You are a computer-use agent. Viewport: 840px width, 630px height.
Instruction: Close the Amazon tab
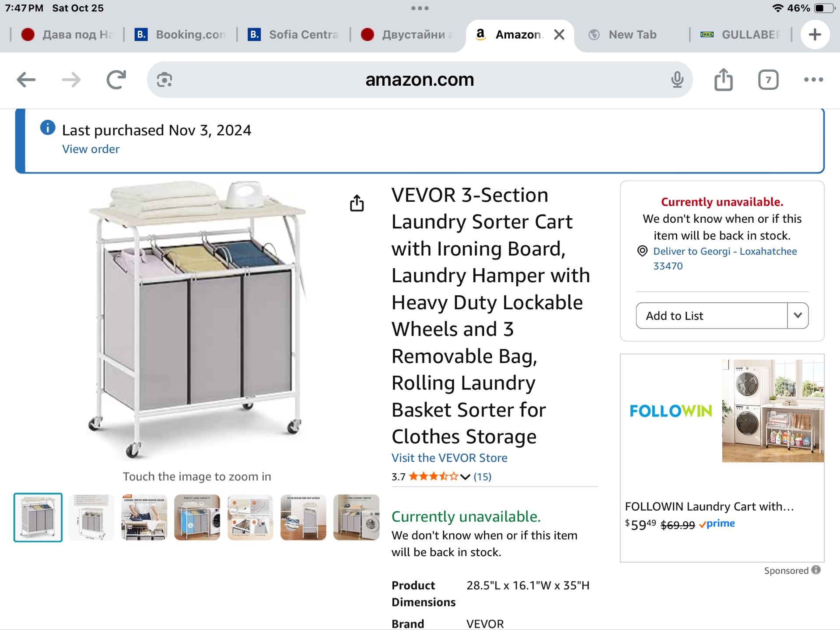tap(559, 34)
